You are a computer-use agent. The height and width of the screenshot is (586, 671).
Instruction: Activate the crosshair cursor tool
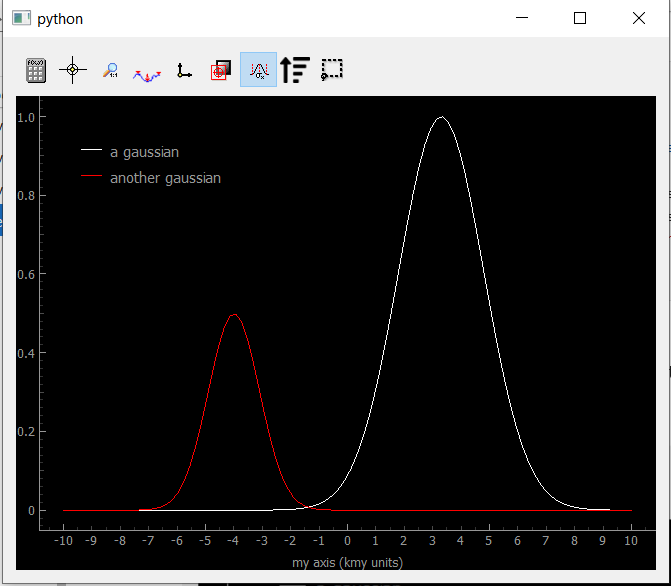pyautogui.click(x=73, y=70)
